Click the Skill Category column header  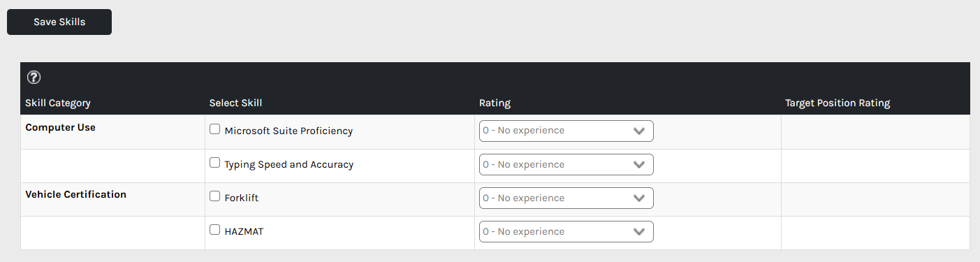pyautogui.click(x=58, y=103)
